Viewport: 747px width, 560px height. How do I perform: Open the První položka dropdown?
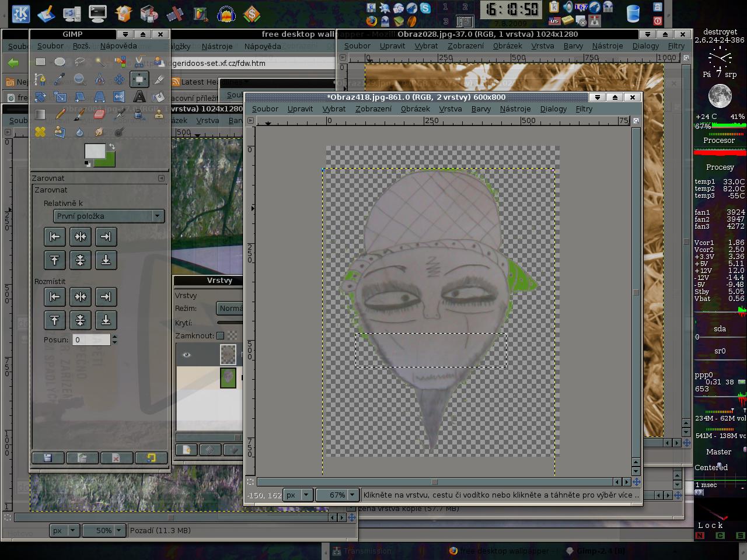click(109, 216)
